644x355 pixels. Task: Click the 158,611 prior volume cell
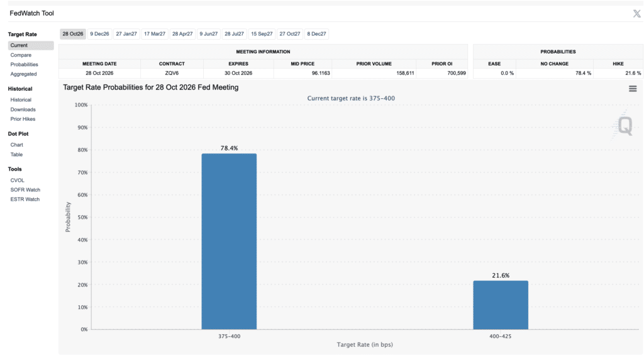(x=374, y=73)
